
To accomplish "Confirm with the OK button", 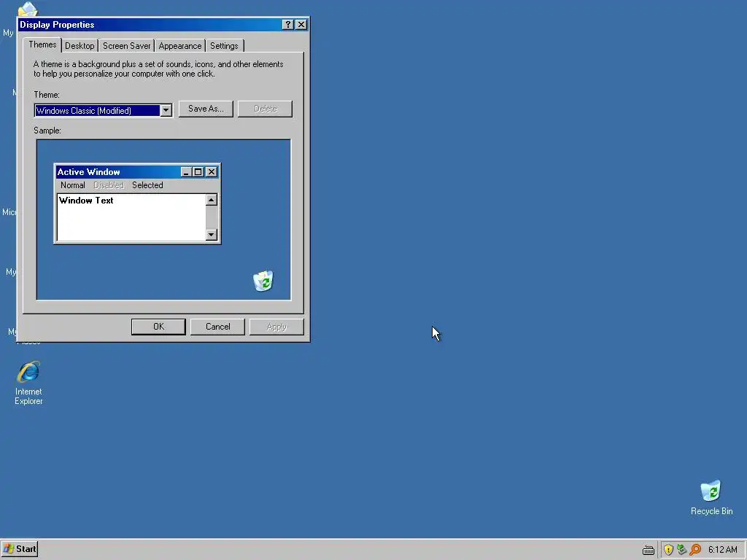I will 158,327.
